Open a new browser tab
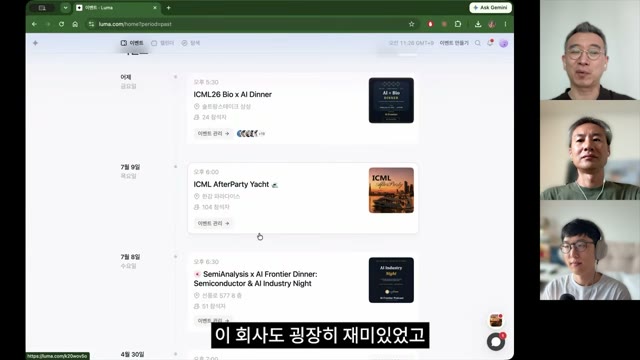 pos(169,7)
